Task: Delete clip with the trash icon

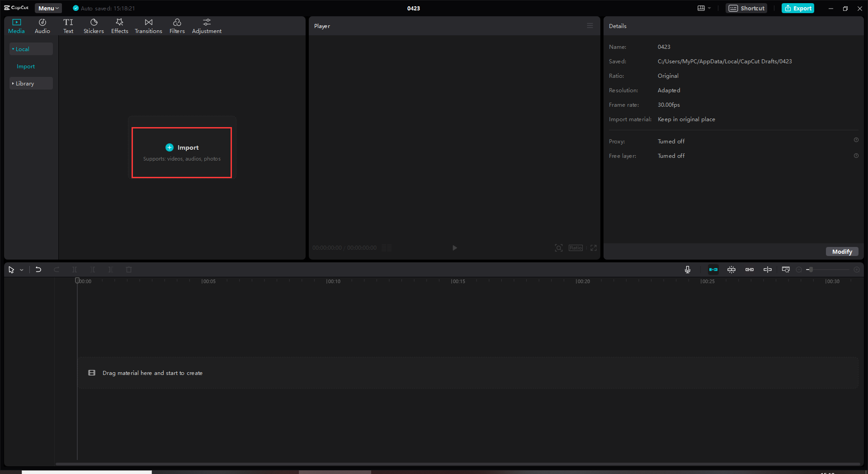Action: point(128,269)
